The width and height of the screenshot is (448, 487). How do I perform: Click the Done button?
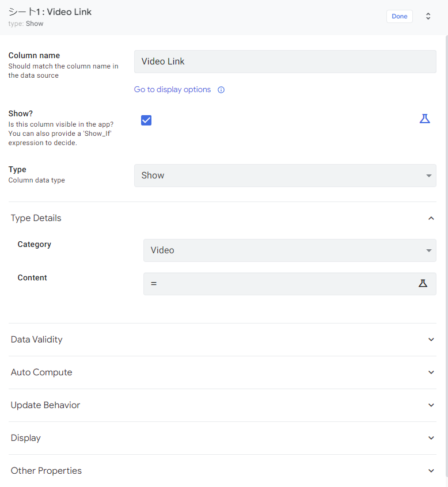(x=399, y=16)
